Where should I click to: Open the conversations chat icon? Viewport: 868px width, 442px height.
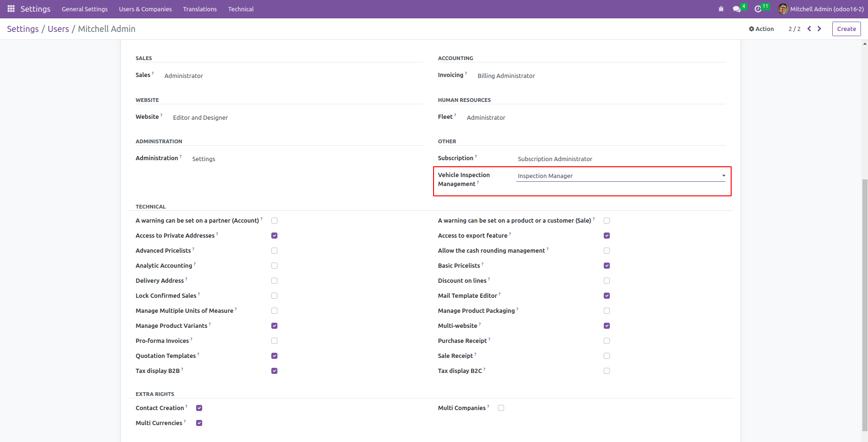tap(737, 9)
